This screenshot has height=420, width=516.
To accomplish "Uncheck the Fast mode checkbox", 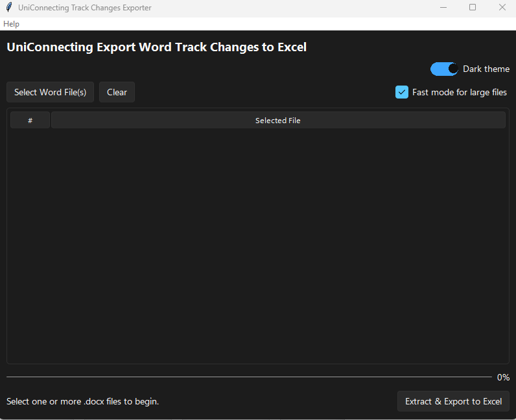I will click(x=402, y=92).
